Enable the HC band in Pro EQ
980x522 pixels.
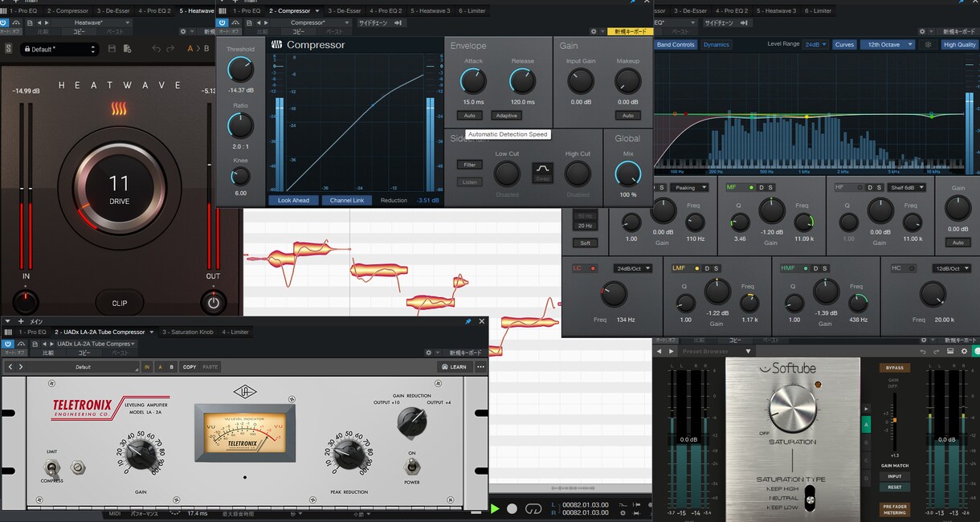[x=912, y=268]
